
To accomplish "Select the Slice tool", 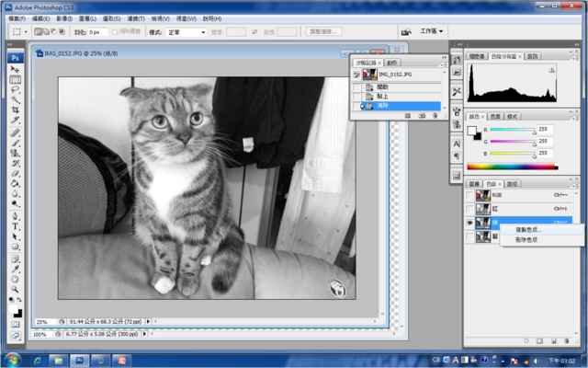I will (x=15, y=120).
